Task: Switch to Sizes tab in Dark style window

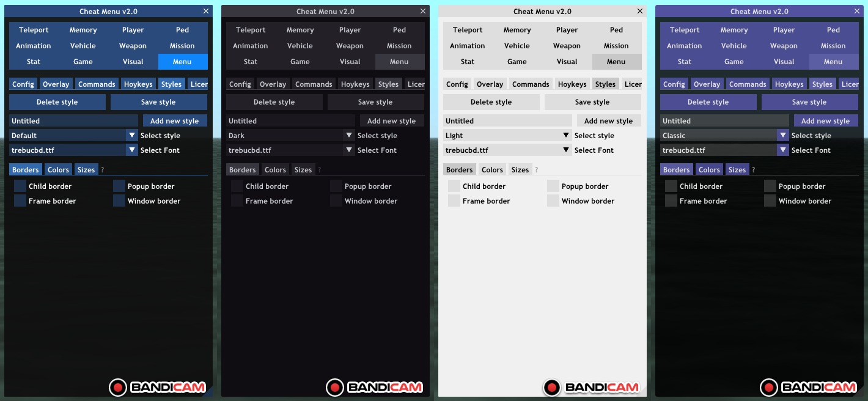Action: click(x=303, y=169)
